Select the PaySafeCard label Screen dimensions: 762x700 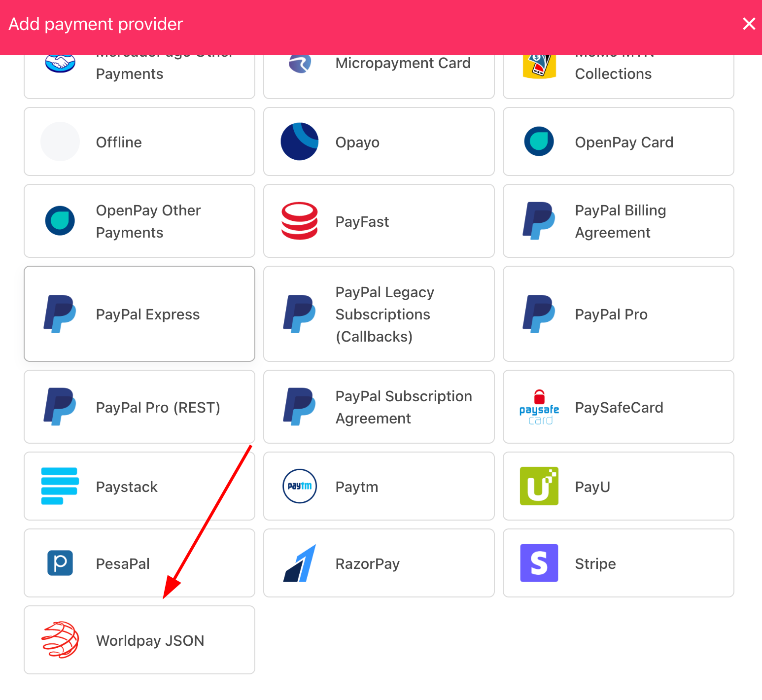coord(619,408)
